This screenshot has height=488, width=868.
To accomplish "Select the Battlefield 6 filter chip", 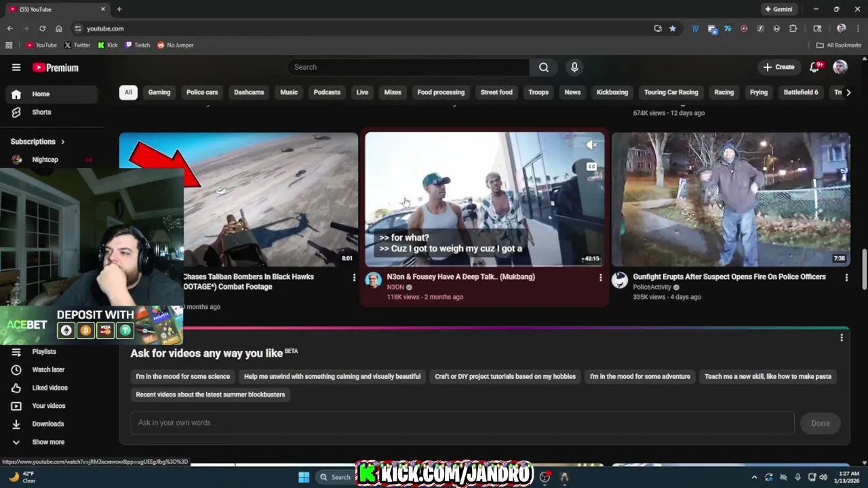I will coord(801,92).
